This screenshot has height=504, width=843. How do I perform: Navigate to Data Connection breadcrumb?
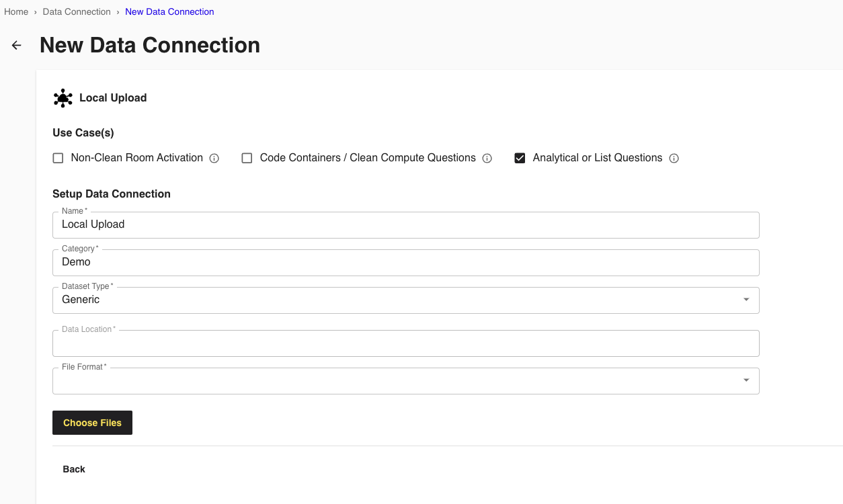point(77,12)
